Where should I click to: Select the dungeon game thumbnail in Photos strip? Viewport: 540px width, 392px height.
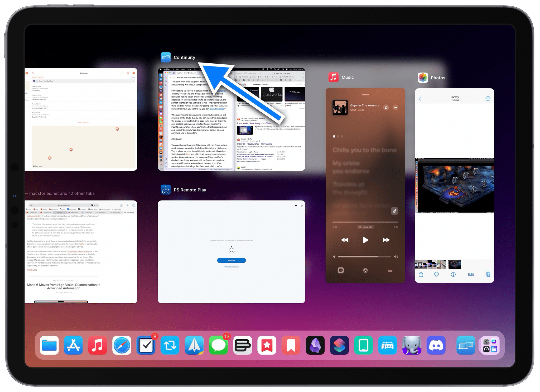coord(455,265)
